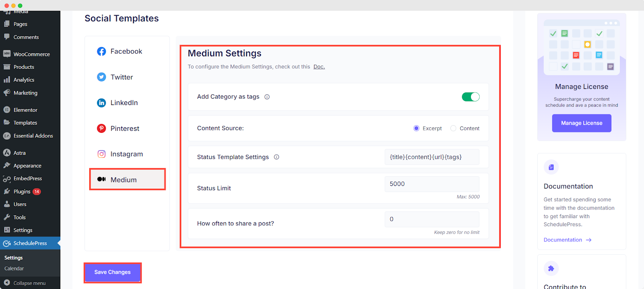Switch to Instagram template tab
The height and width of the screenshot is (289, 644).
tap(127, 154)
